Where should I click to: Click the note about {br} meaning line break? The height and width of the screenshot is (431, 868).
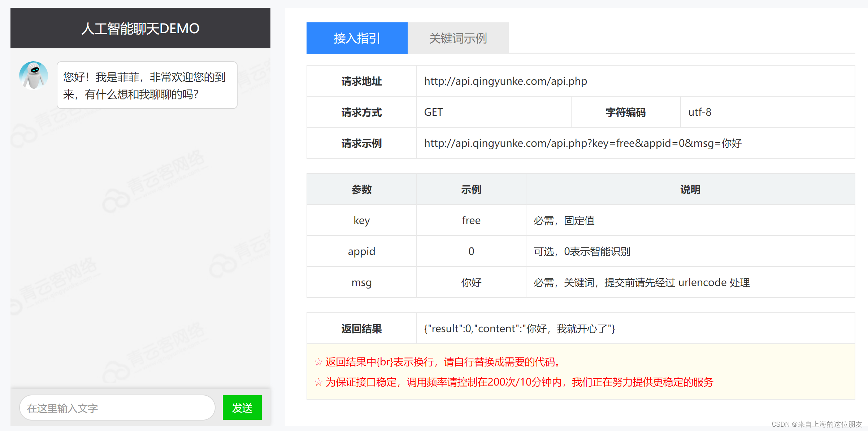[x=438, y=362]
